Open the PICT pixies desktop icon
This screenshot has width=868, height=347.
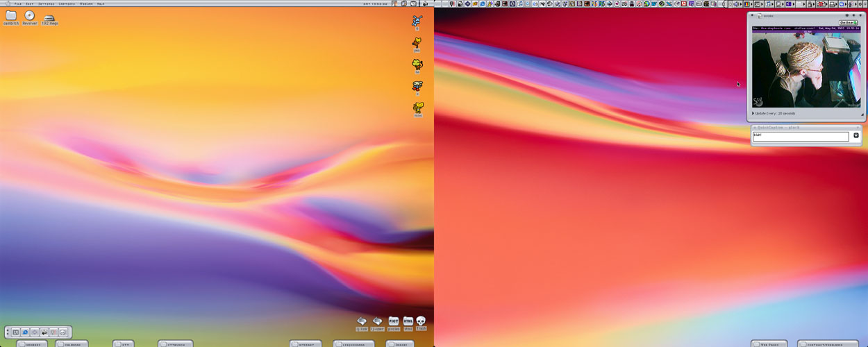[x=394, y=323]
